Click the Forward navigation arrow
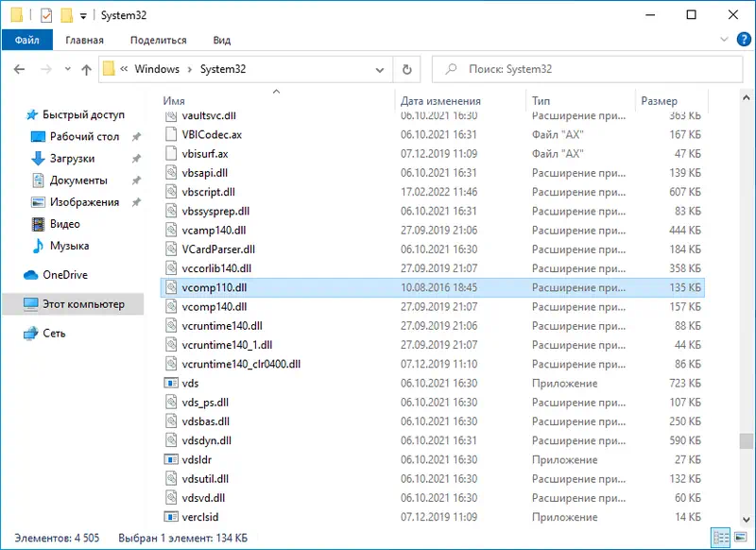 tap(46, 69)
